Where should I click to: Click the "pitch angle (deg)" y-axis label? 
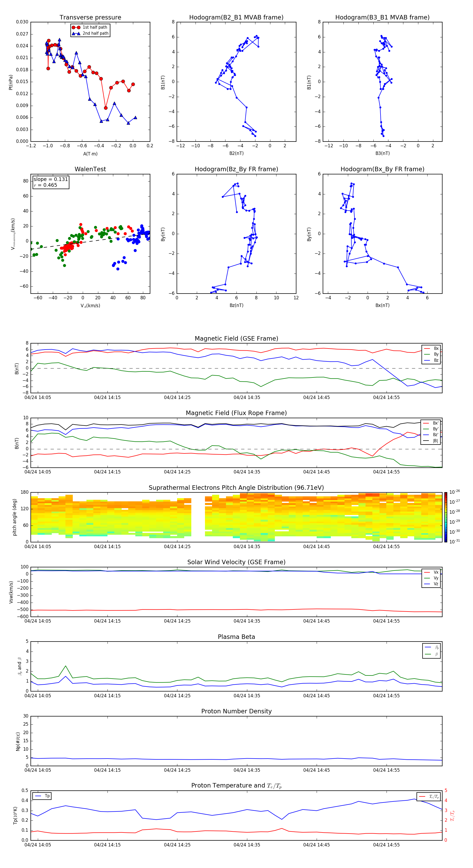14,517
